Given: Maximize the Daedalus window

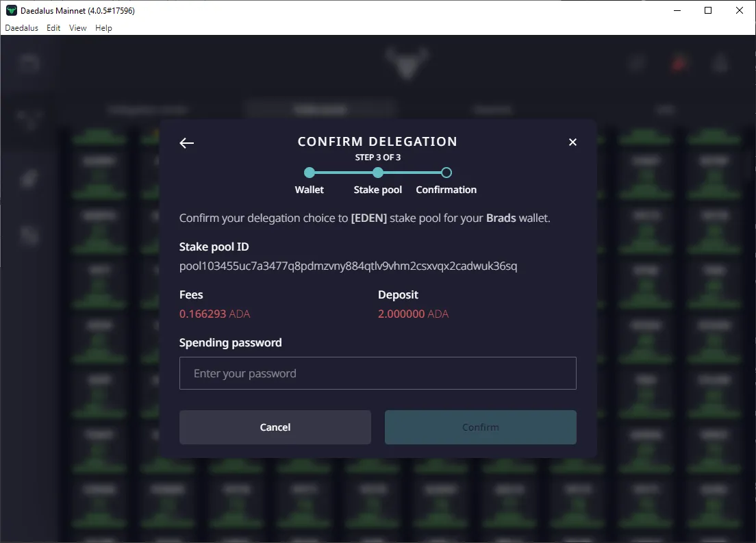Looking at the screenshot, I should tap(708, 10).
